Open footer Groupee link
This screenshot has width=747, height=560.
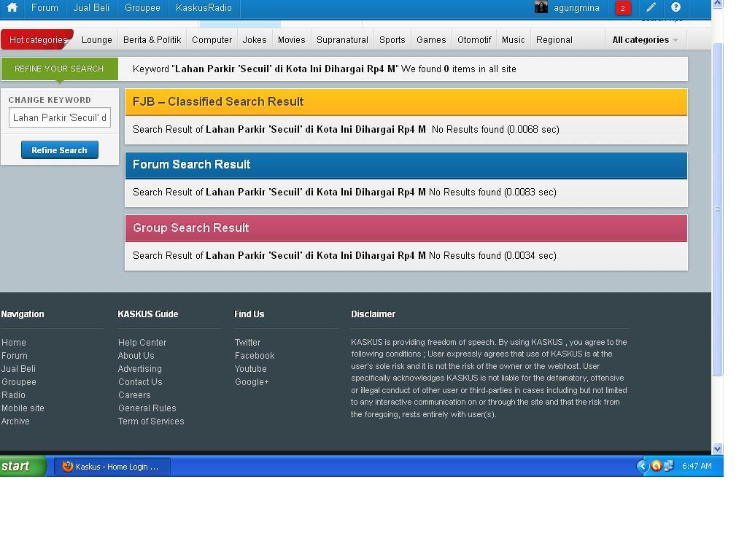coord(18,382)
